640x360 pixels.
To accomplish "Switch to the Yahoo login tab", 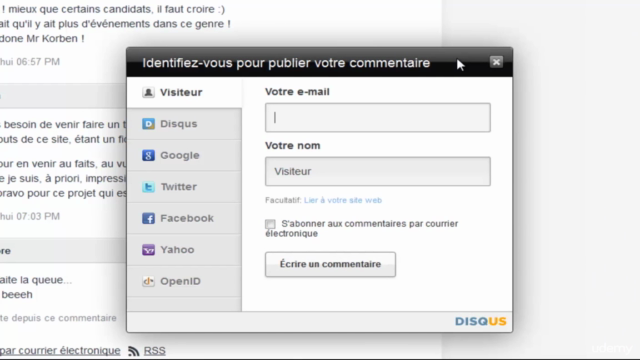I will tap(184, 250).
